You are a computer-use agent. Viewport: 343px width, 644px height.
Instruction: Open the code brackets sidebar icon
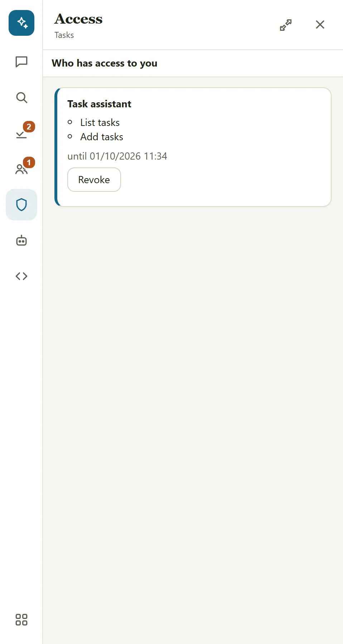point(21,276)
